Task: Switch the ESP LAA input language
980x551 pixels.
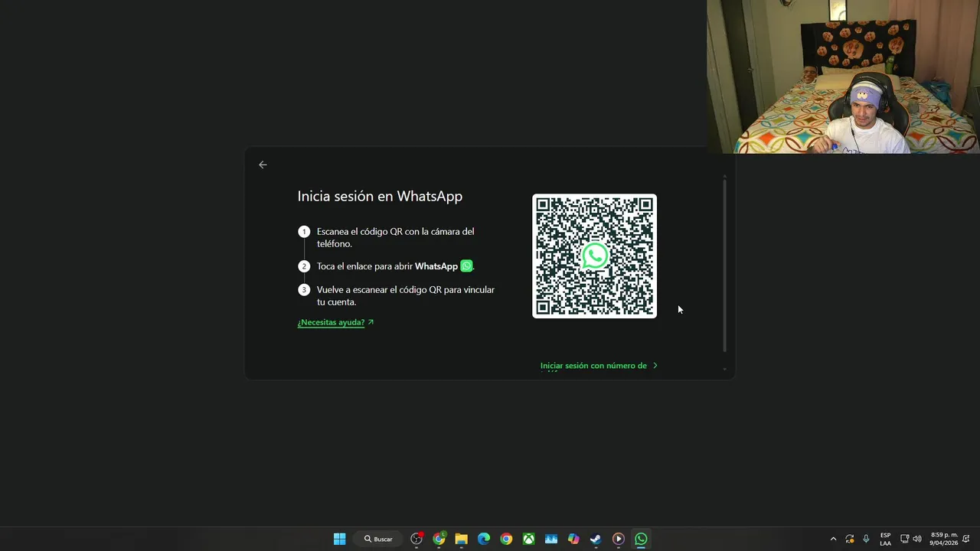Action: pyautogui.click(x=885, y=539)
